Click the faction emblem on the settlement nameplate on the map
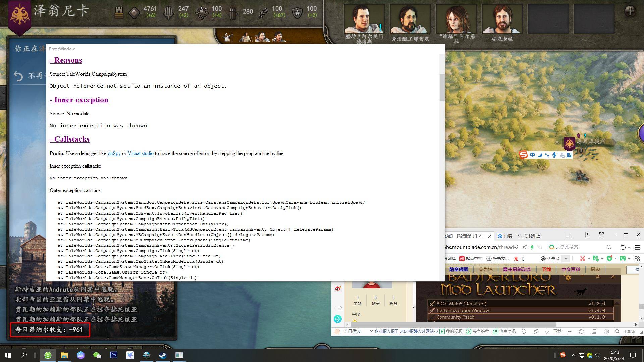Screen dimensions: 644x362 point(569,143)
